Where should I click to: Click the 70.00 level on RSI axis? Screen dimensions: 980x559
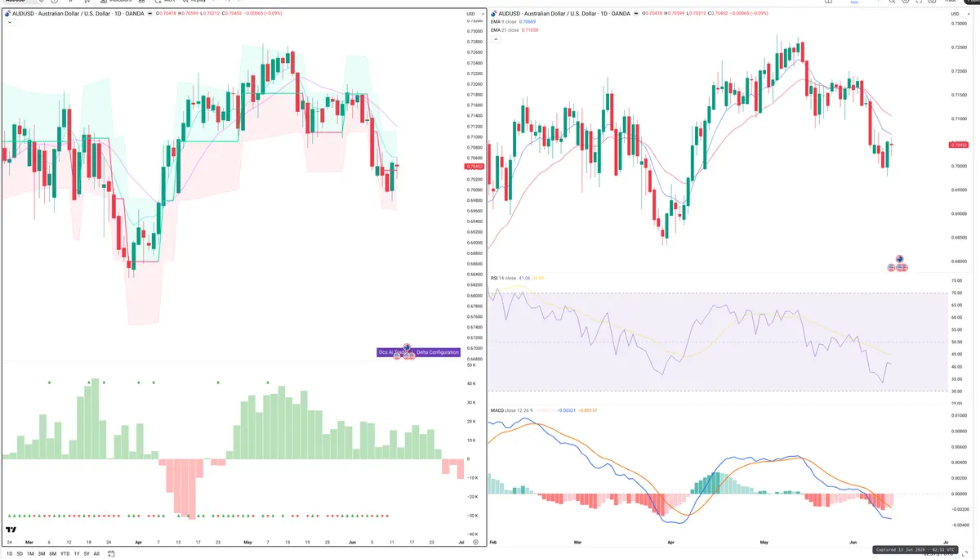point(956,293)
